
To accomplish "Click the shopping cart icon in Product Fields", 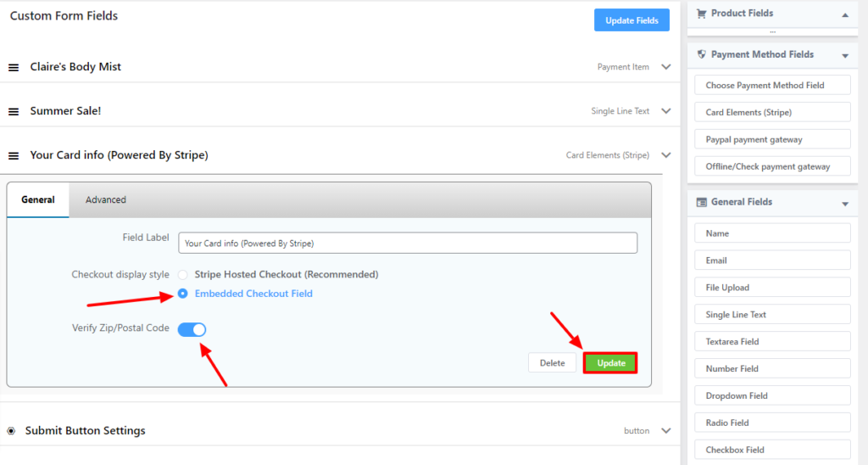I will pyautogui.click(x=701, y=14).
